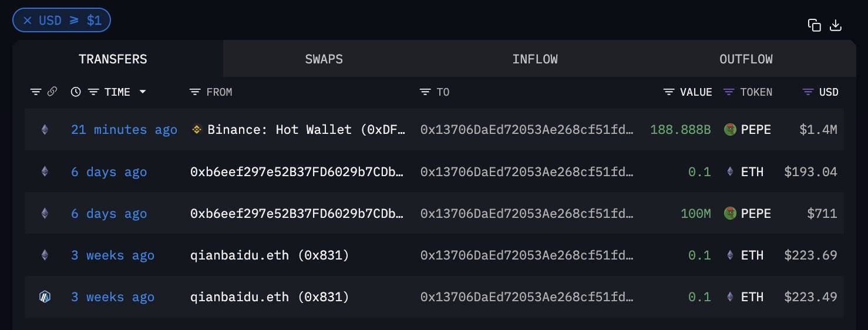Click the PEPE token icon in first row
The height and width of the screenshot is (330, 868).
(731, 130)
